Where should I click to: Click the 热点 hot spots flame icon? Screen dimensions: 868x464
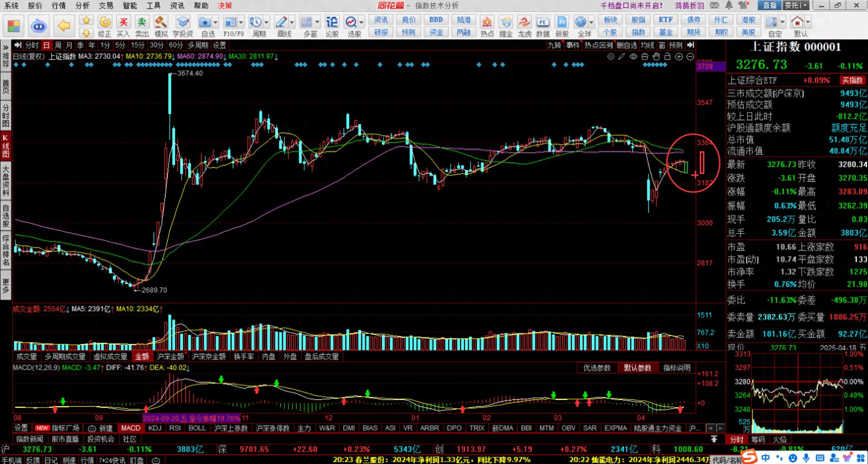click(x=487, y=26)
